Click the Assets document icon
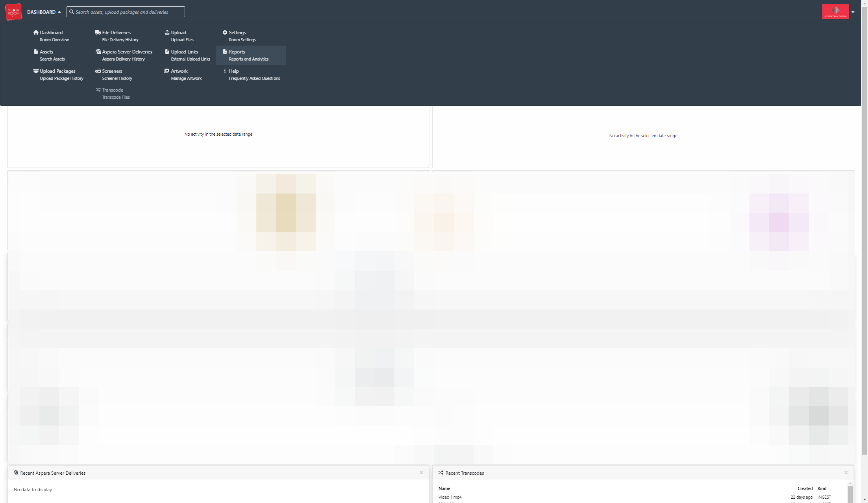868x503 pixels. tap(36, 52)
